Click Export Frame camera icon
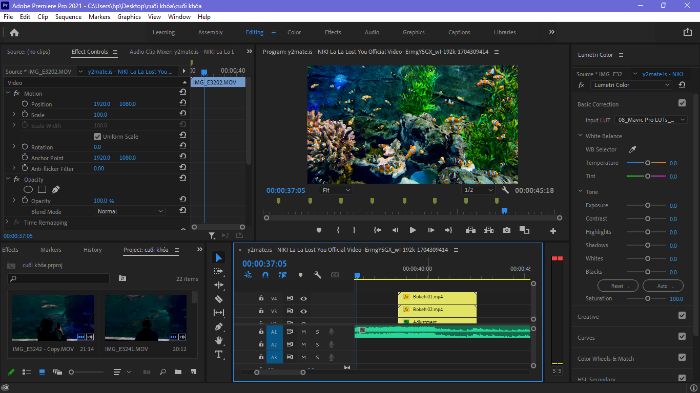The image size is (700, 393). click(506, 230)
